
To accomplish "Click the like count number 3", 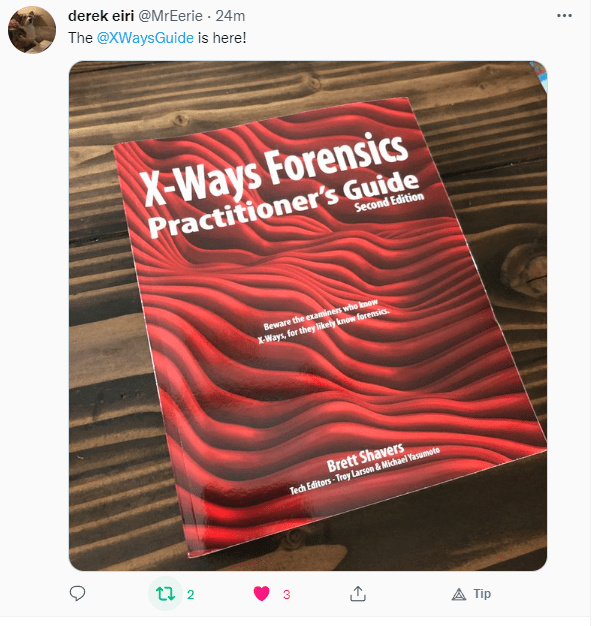I will pyautogui.click(x=286, y=594).
